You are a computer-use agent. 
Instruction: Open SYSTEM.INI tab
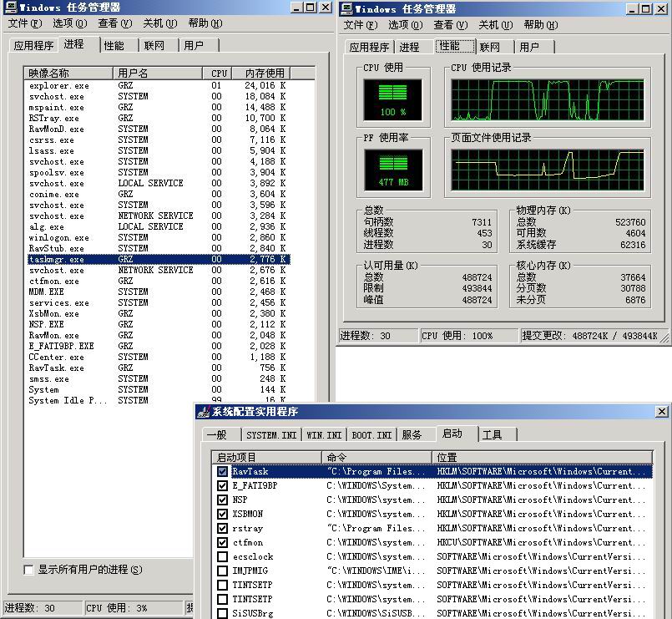271,435
